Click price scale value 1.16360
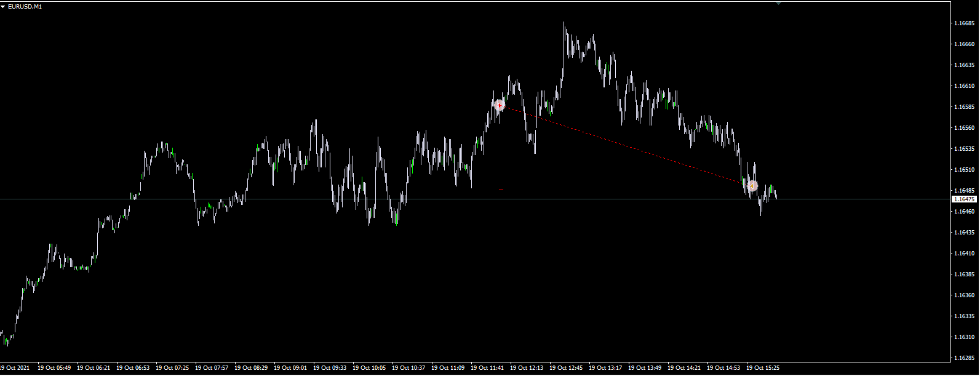 pyautogui.click(x=964, y=295)
